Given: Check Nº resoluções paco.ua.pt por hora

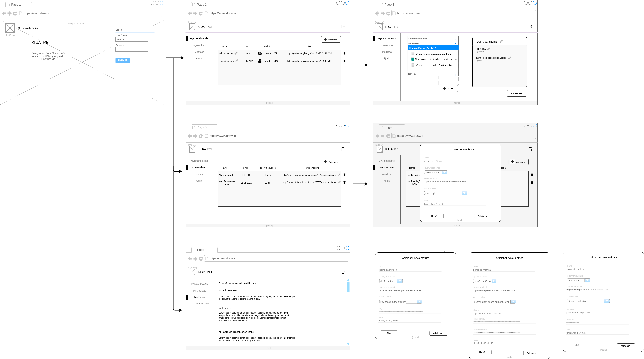Looking at the screenshot, I should click(413, 54).
